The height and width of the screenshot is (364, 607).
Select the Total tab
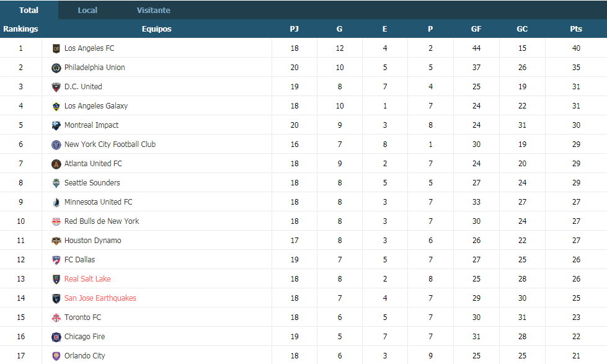[x=29, y=10]
